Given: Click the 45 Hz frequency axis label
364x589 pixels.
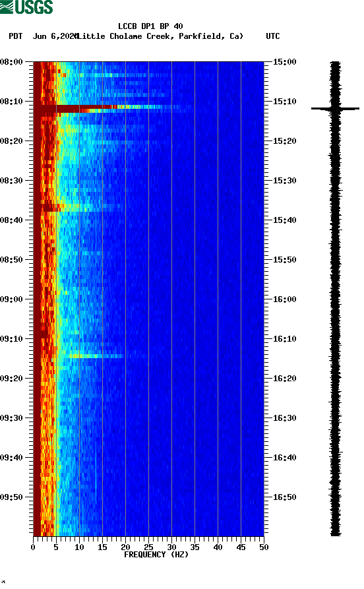Looking at the screenshot, I should pos(241,547).
